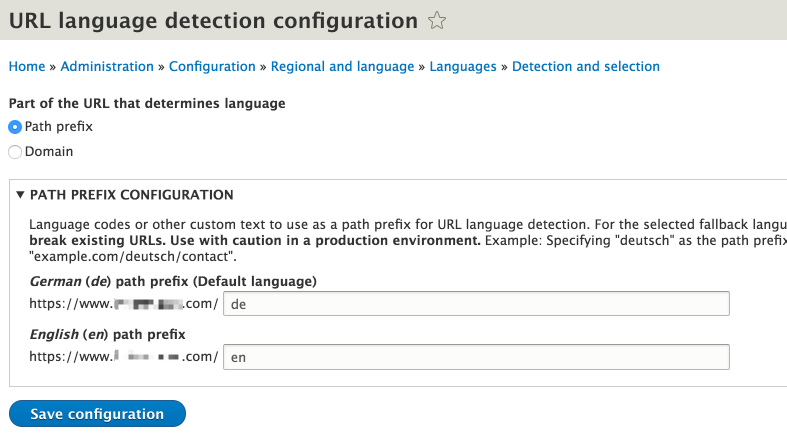Click the PATH PREFIX CONFIGURATION legend text

click(x=132, y=195)
